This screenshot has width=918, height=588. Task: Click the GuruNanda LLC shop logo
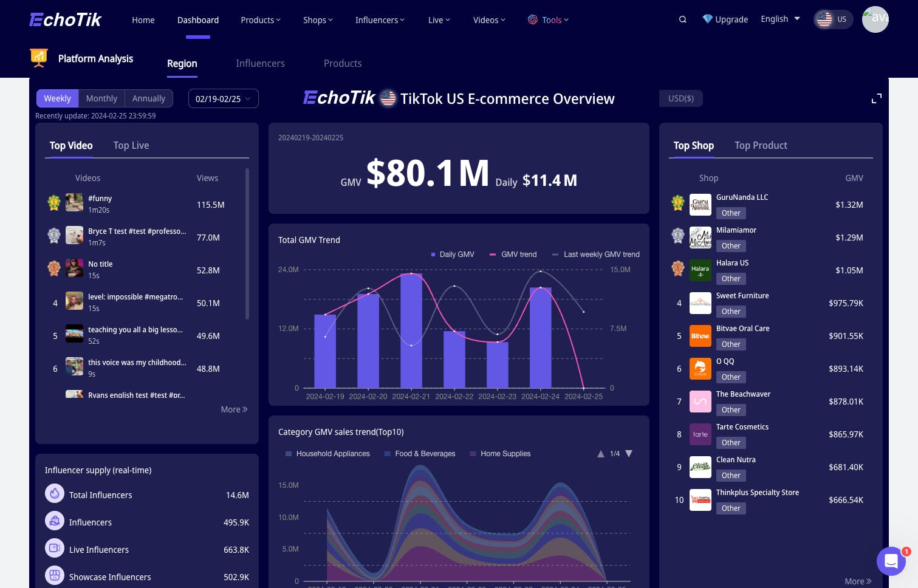coord(700,205)
